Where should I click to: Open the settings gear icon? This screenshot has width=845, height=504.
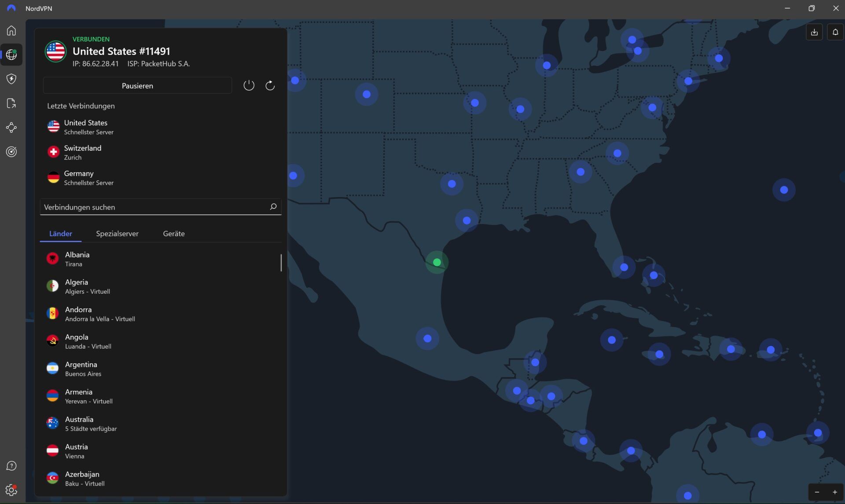tap(11, 490)
